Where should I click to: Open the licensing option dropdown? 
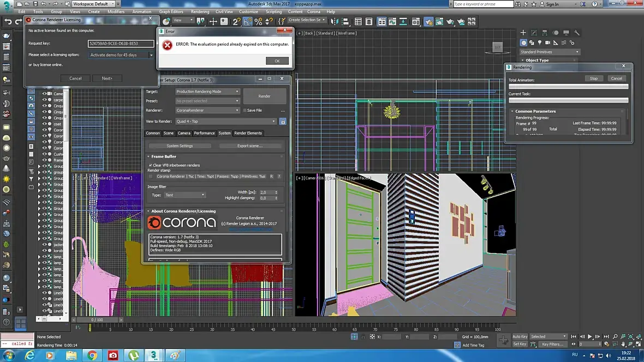121,55
